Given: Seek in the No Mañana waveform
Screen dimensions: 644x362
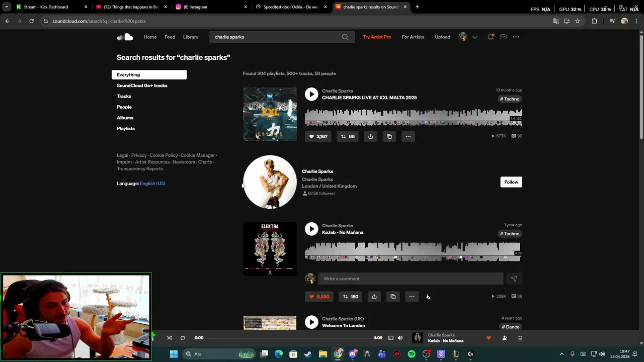Looking at the screenshot, I should 413,252.
